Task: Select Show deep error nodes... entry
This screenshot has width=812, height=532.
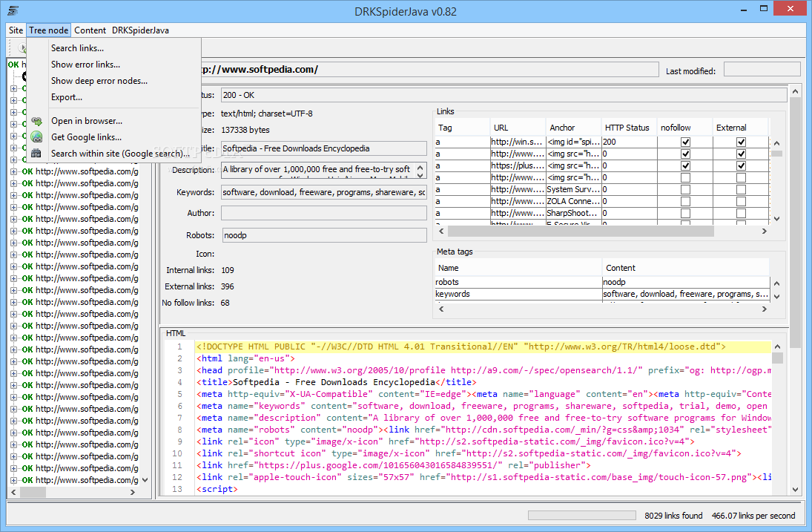Action: (x=99, y=81)
